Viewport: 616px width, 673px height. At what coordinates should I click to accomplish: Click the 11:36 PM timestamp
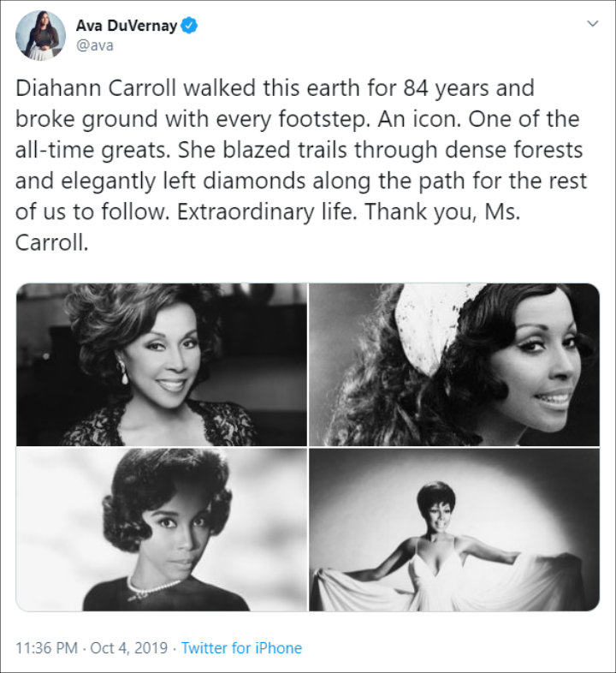click(47, 647)
